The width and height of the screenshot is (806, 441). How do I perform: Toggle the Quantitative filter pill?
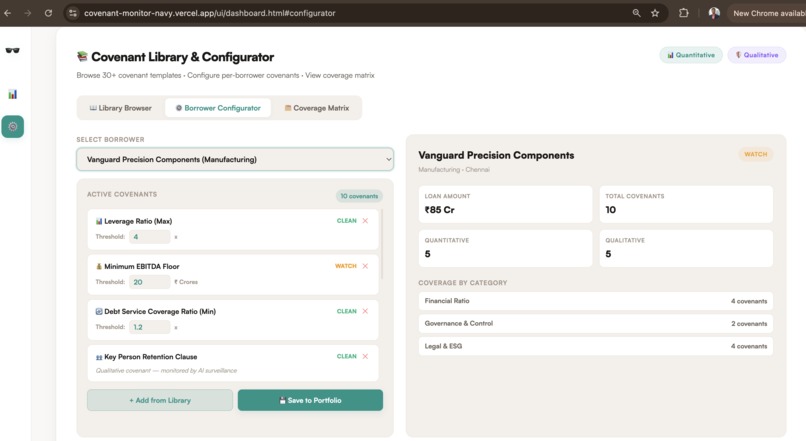pyautogui.click(x=691, y=55)
